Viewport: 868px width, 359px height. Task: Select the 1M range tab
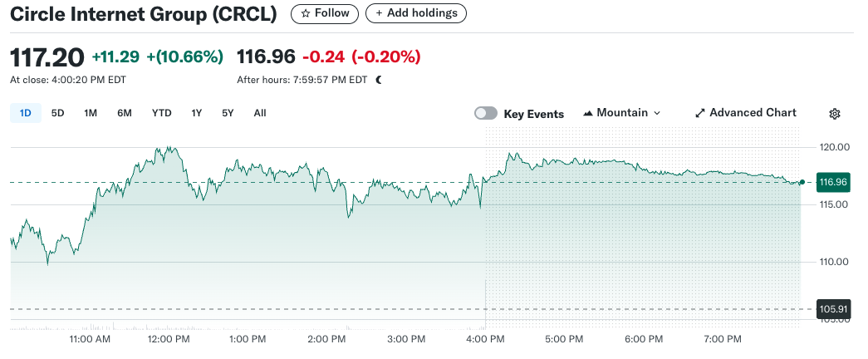91,113
